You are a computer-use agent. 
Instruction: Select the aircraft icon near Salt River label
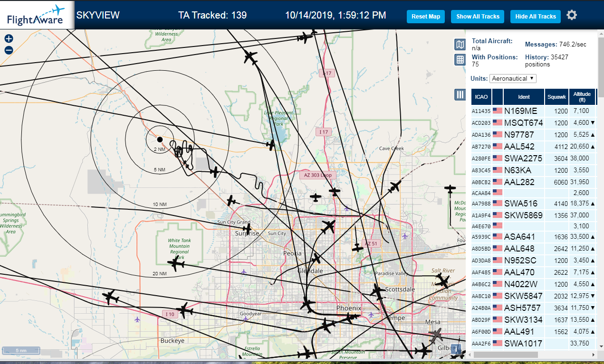coord(443,282)
